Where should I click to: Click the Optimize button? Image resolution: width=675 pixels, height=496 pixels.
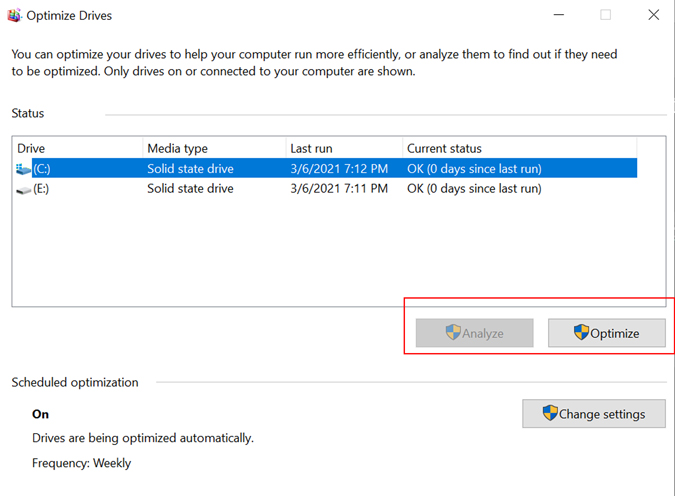point(607,333)
